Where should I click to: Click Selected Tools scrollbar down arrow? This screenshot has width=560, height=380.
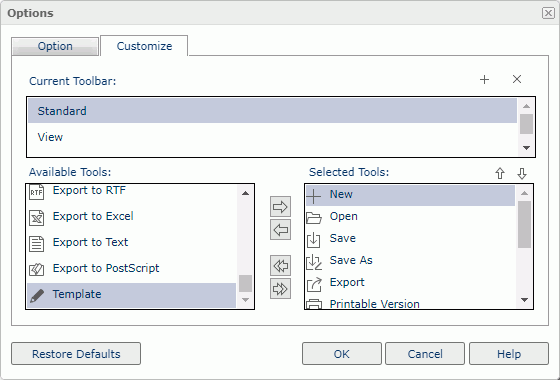(x=524, y=300)
